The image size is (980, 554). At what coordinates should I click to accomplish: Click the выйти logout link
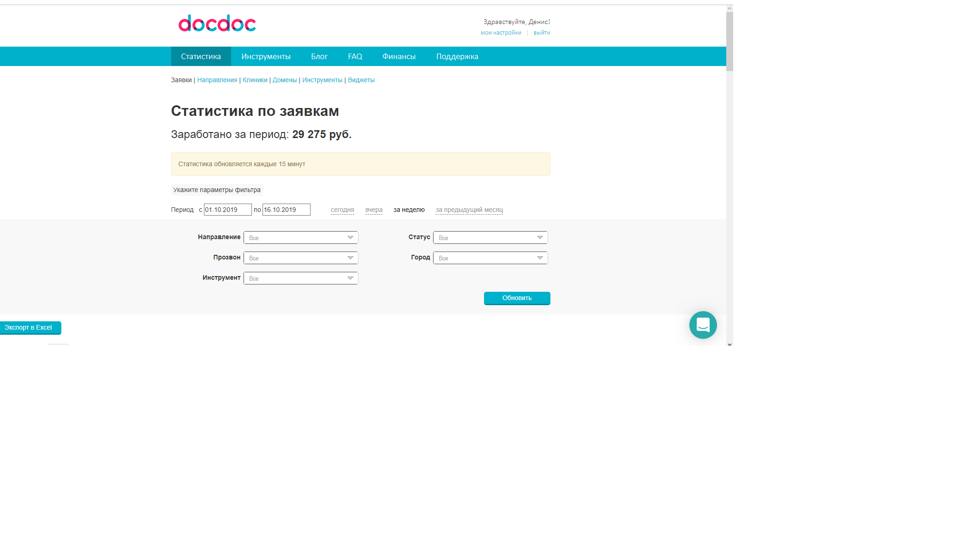[x=542, y=33]
